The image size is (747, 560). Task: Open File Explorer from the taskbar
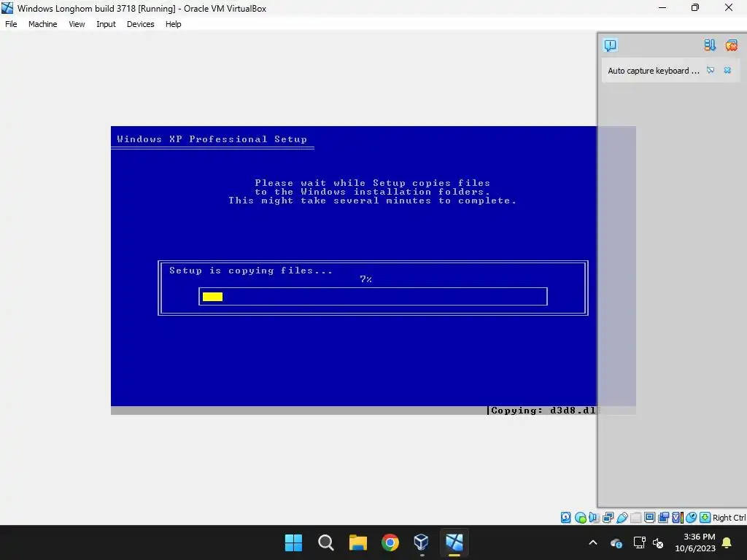click(x=357, y=542)
